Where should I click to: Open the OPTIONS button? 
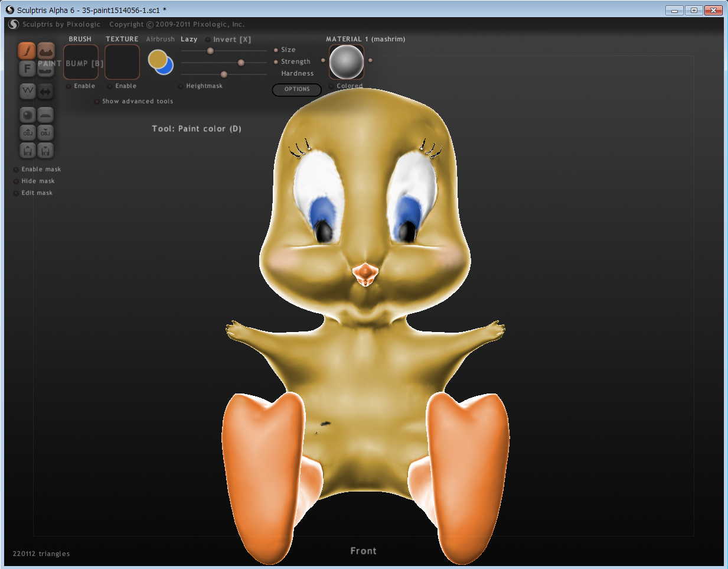pyautogui.click(x=297, y=89)
